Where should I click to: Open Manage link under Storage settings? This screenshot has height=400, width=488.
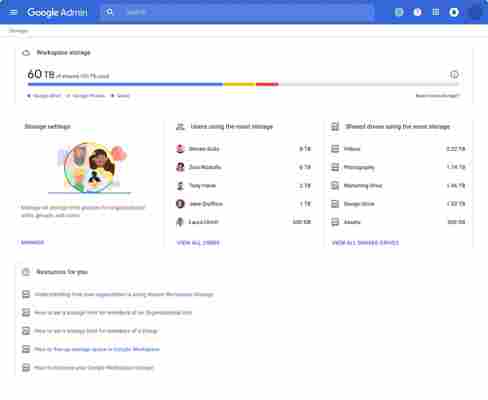click(x=32, y=242)
